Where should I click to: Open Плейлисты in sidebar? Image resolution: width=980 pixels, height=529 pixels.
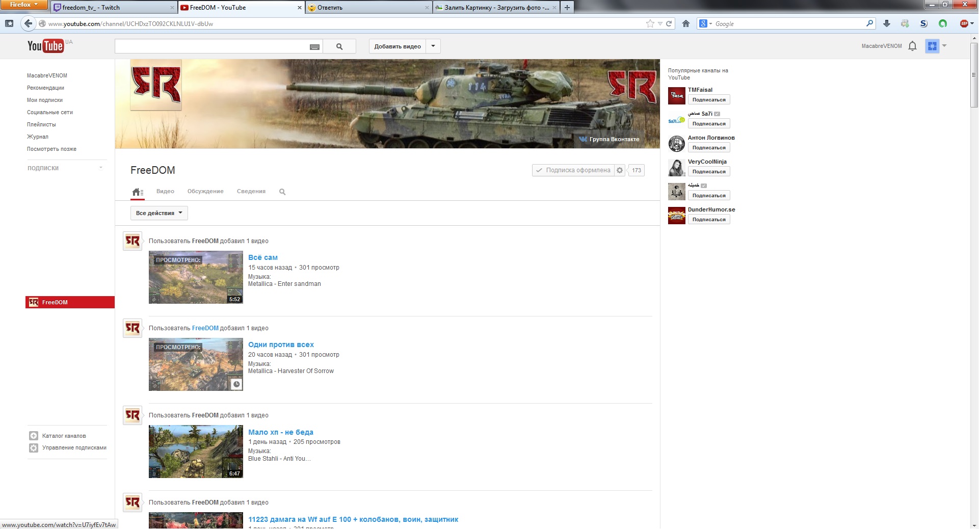[41, 124]
